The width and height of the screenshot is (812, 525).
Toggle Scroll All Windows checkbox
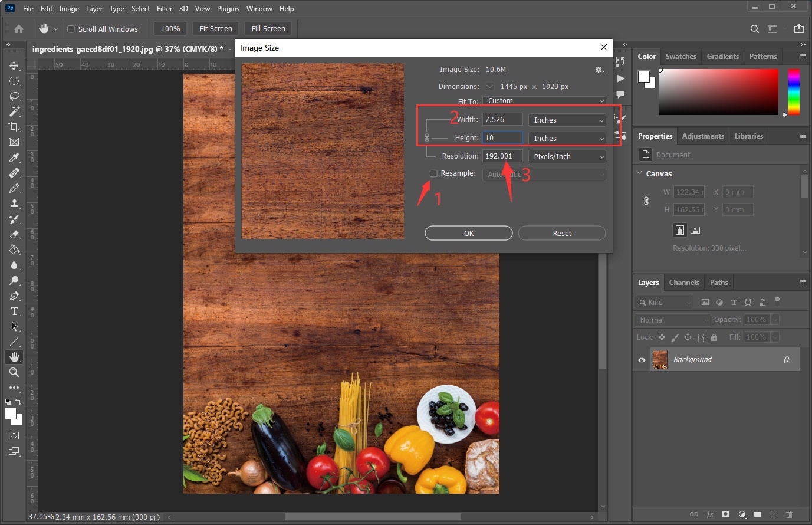(x=71, y=29)
